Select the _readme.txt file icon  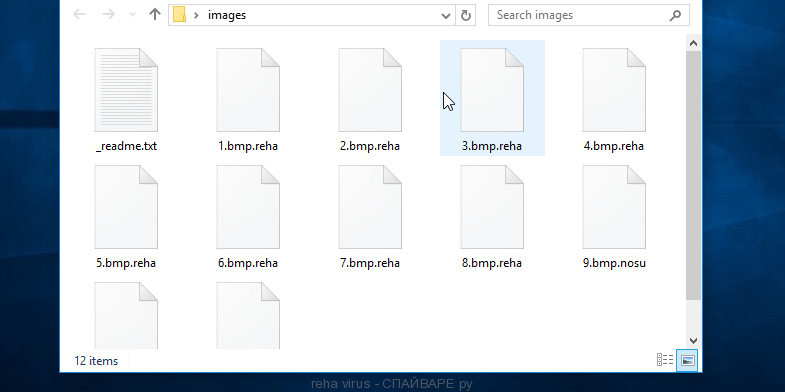click(x=126, y=90)
